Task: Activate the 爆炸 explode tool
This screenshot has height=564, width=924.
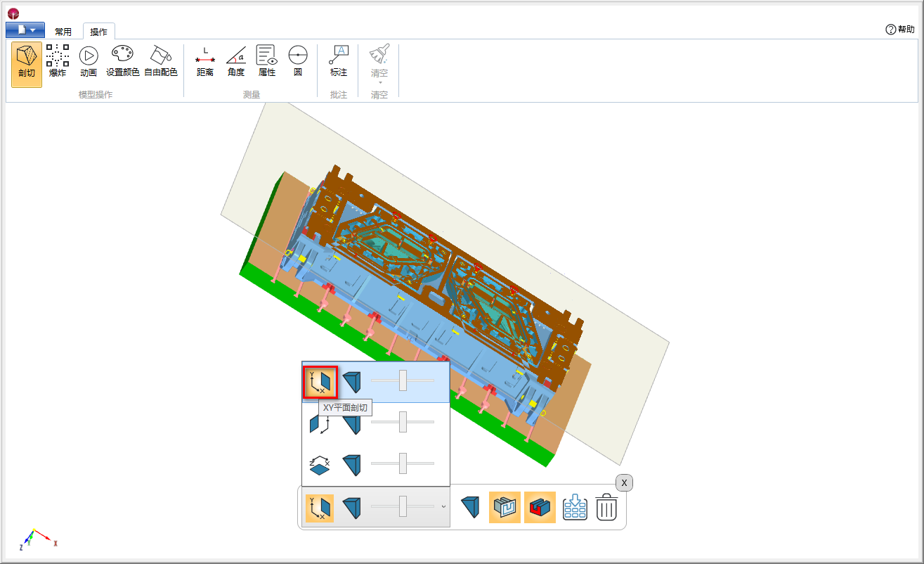Action: click(58, 60)
